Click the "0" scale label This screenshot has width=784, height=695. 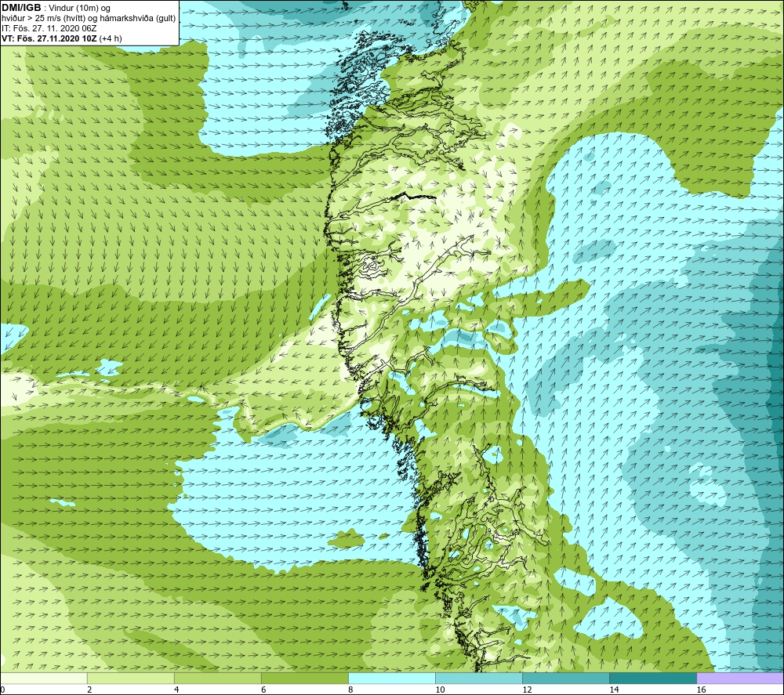coord(2,690)
